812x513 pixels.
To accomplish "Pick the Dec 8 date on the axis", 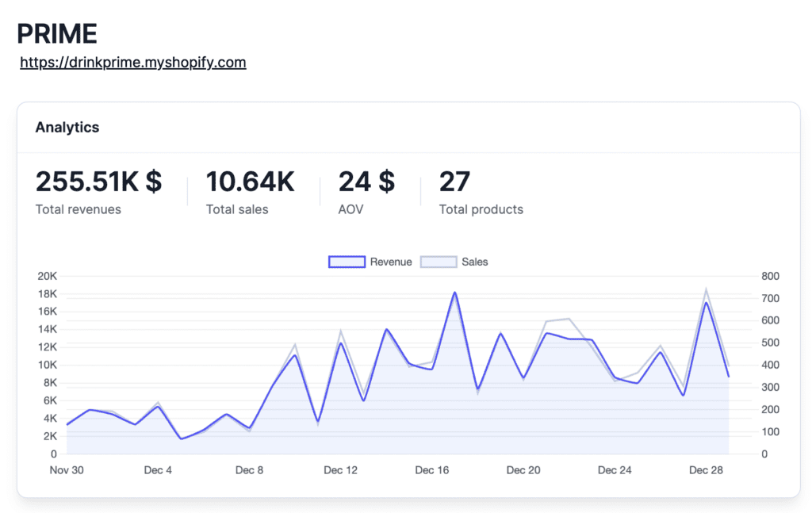I will [249, 470].
